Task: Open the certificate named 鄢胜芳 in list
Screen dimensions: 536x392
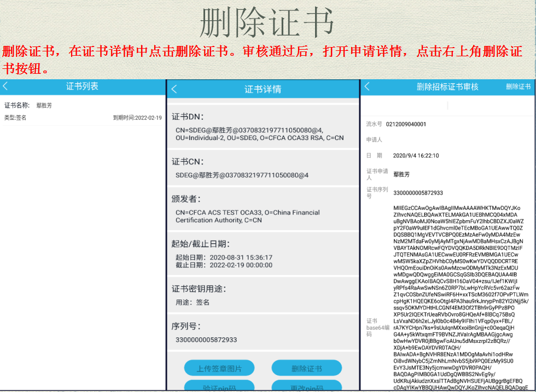Action: click(83, 112)
